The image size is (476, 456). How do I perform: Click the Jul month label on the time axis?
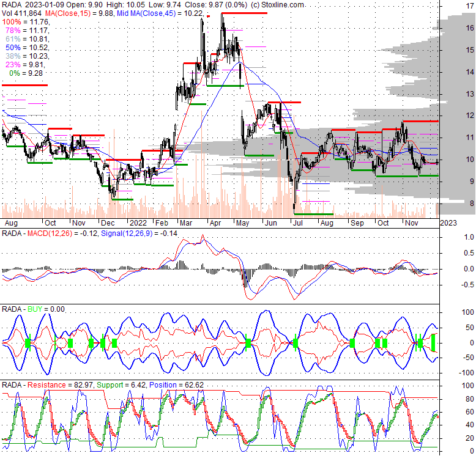tap(298, 223)
